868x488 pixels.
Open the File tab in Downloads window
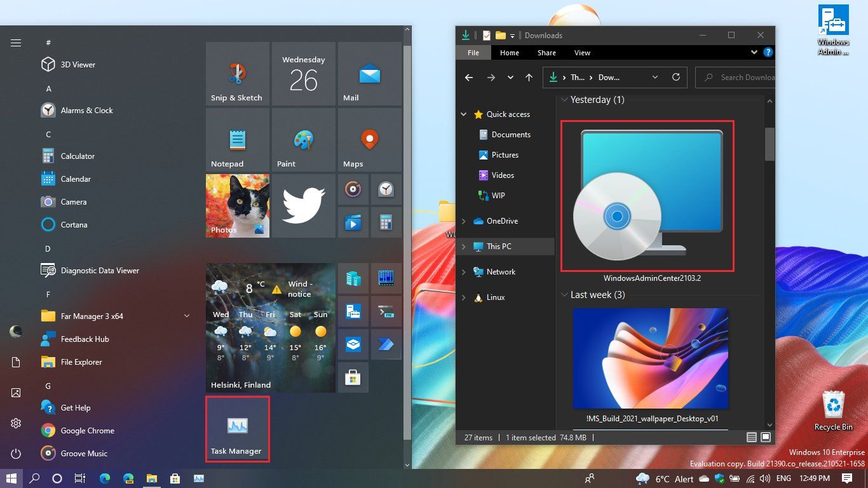(473, 53)
